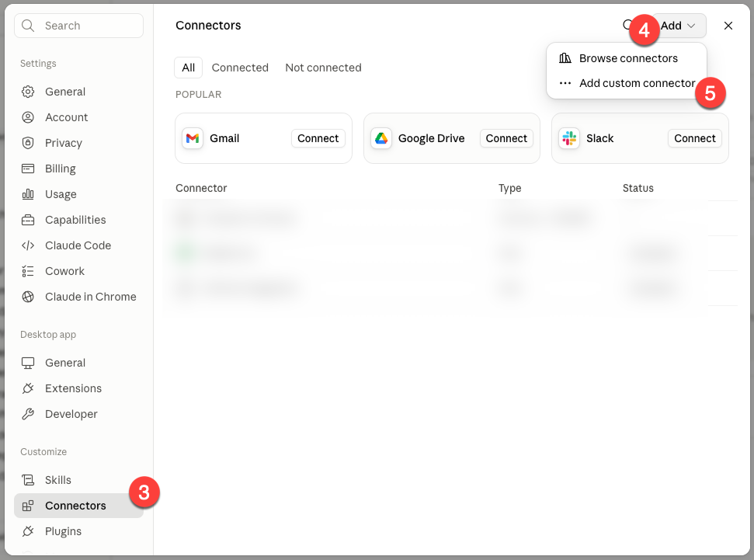Viewport: 754px width, 560px height.
Task: Click the magnifier icon in the sidebar search
Action: coord(29,26)
